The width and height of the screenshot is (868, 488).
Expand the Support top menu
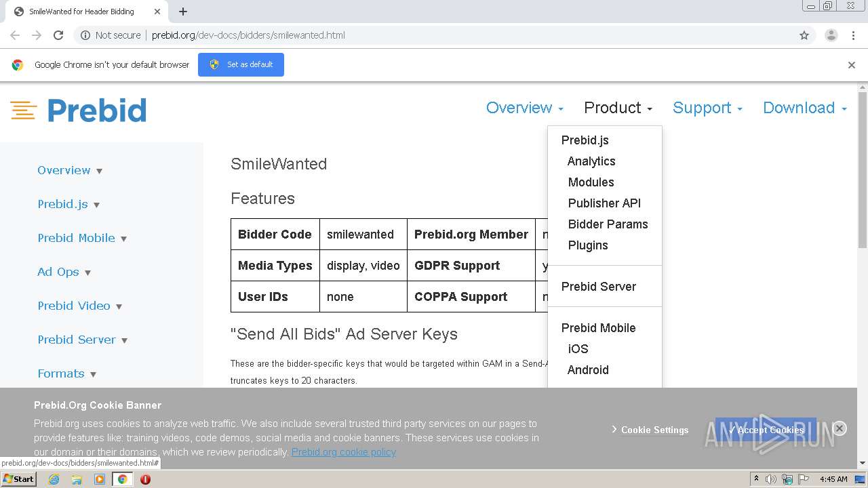707,108
